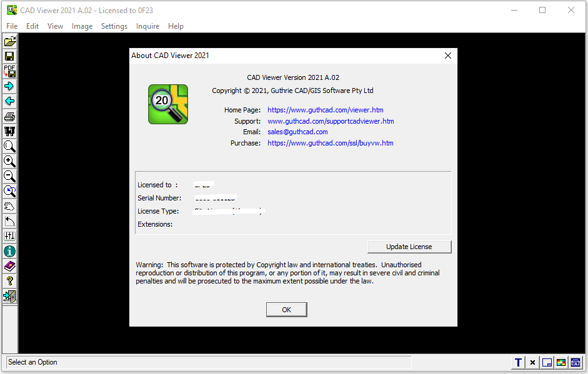Click the 'License Type:' label
This screenshot has height=374, width=588.
coord(158,211)
